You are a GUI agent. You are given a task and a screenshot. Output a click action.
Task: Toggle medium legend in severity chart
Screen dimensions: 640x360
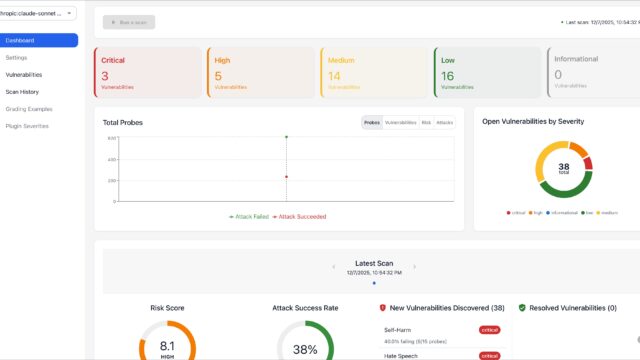click(607, 213)
